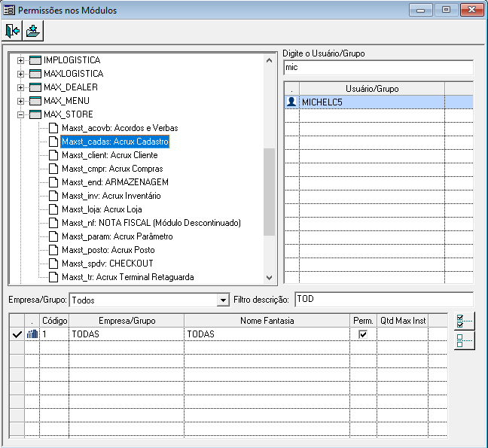488x448 pixels.
Task: Select Maxst_param: Acrux Parâmetro
Action: pos(117,236)
